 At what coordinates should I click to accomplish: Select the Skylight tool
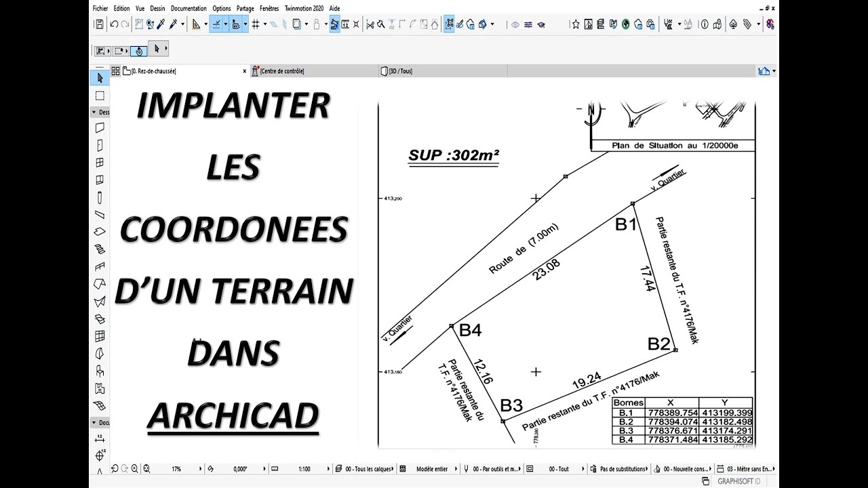click(100, 319)
